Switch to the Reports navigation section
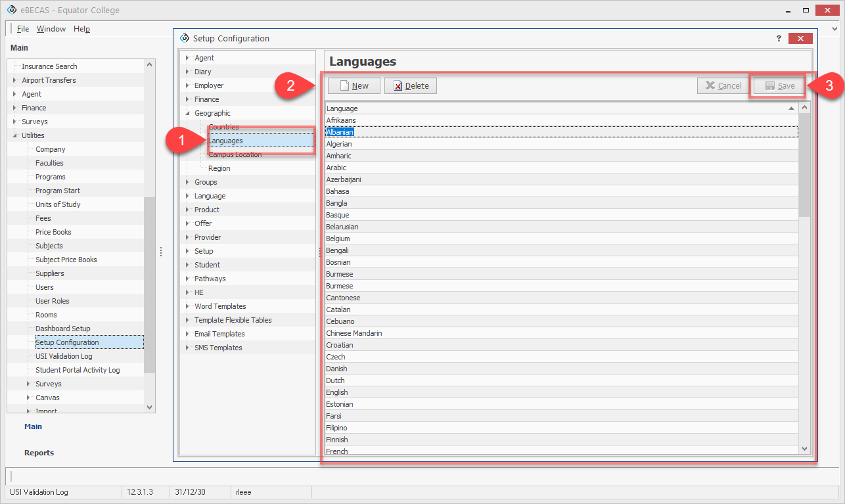This screenshot has height=504, width=845. (39, 453)
